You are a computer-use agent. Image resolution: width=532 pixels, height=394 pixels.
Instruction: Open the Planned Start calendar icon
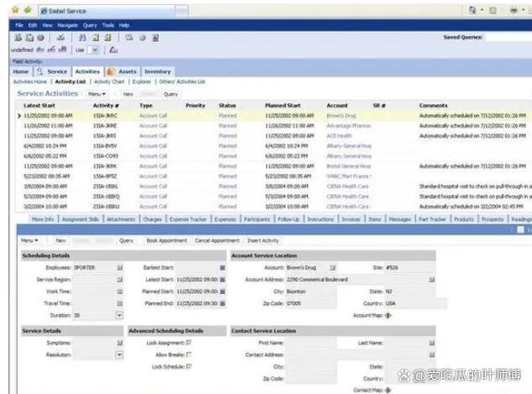click(222, 292)
